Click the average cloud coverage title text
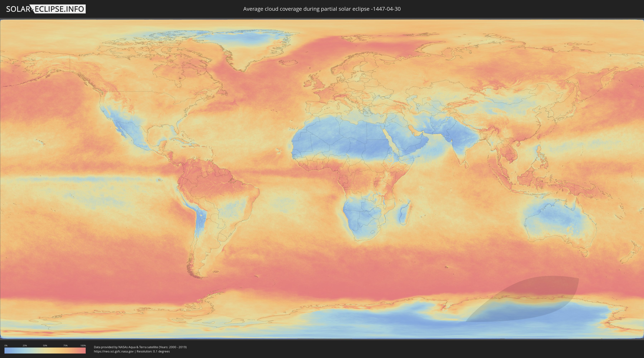 pos(322,9)
